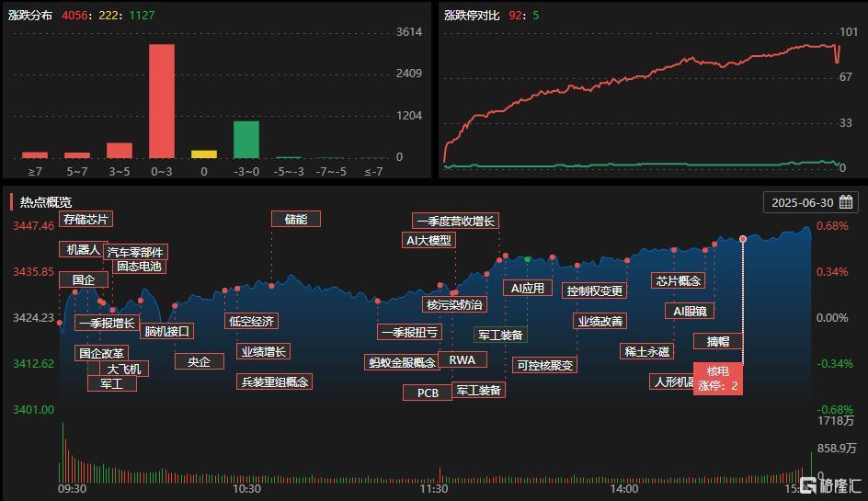The height and width of the screenshot is (501, 868).
Task: Select the 可控核聚变 hotspot tag
Action: tap(544, 365)
